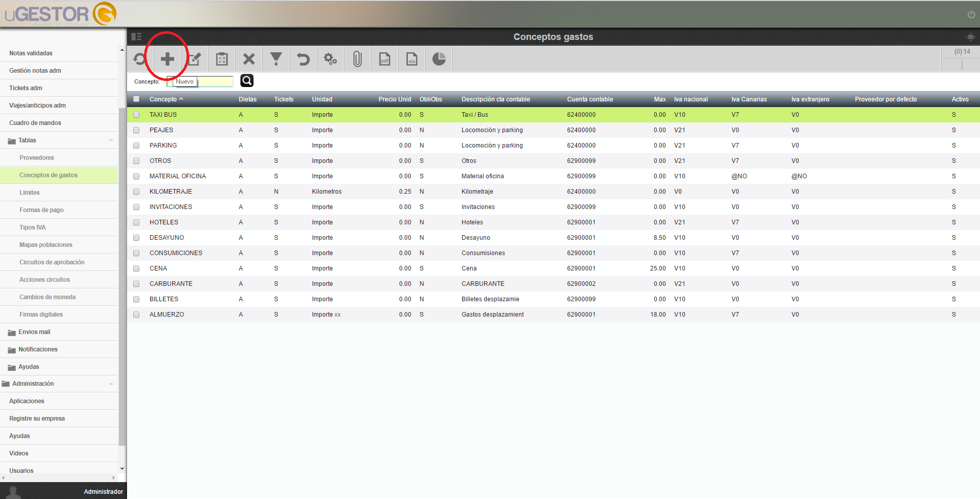The width and height of the screenshot is (980, 499).
Task: Check the OTROS row checkbox
Action: [x=136, y=161]
